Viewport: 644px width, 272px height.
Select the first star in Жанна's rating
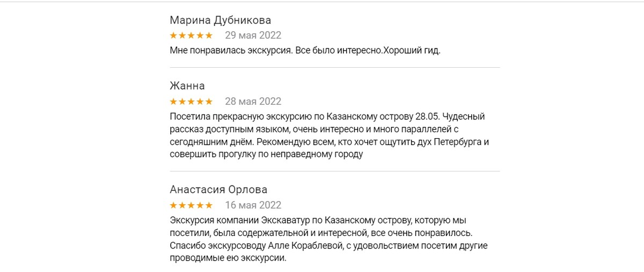(173, 102)
